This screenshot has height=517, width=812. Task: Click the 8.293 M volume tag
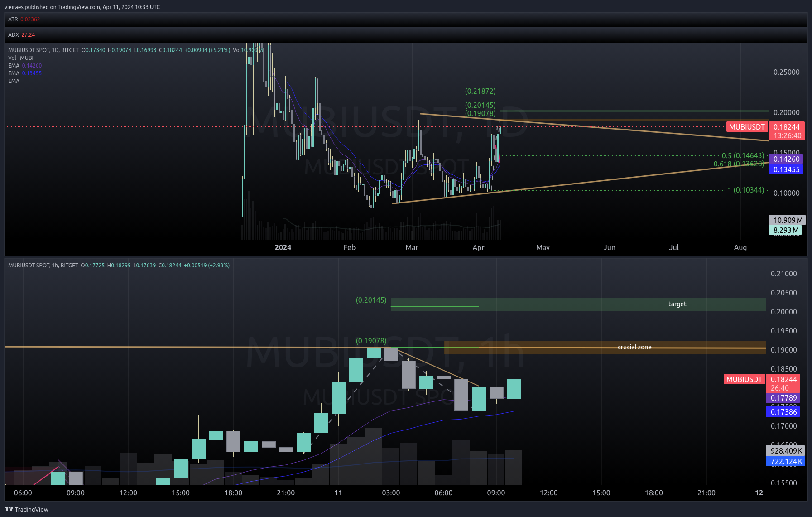point(785,231)
